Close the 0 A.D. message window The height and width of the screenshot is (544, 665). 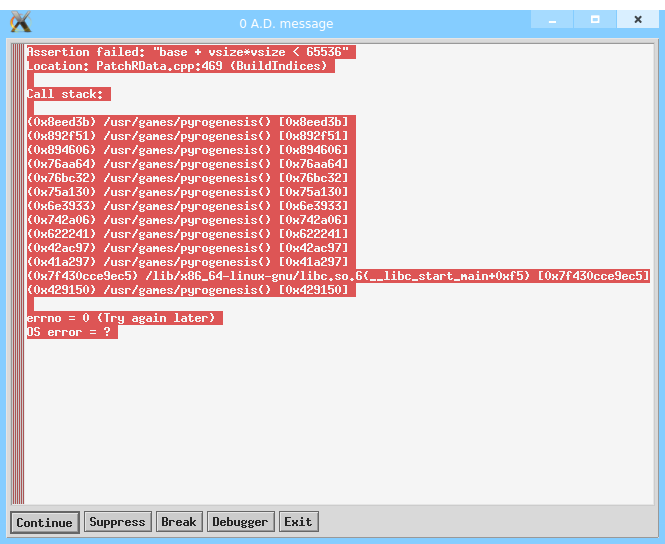[638, 20]
